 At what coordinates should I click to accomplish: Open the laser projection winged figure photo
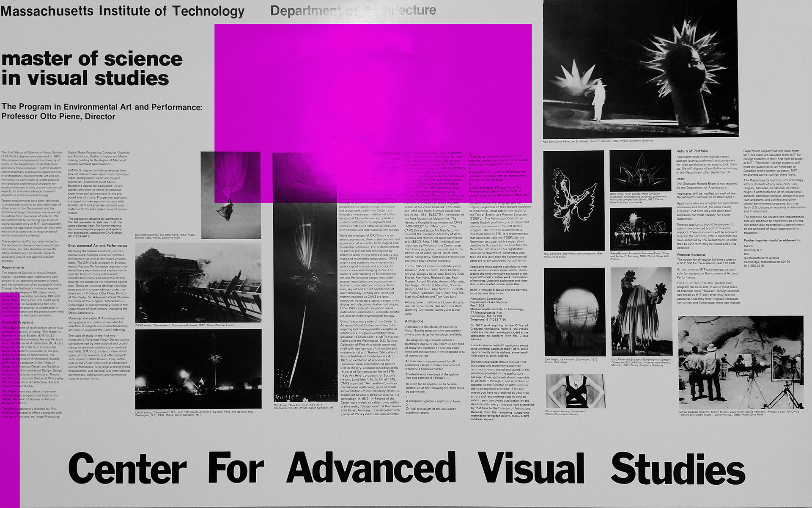(x=573, y=201)
